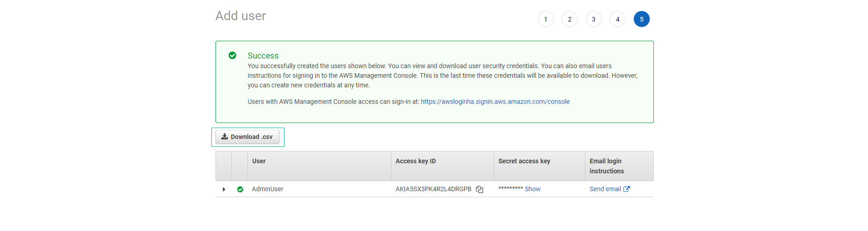Click the external link icon beside Send email
868x231 pixels.
[x=626, y=189]
